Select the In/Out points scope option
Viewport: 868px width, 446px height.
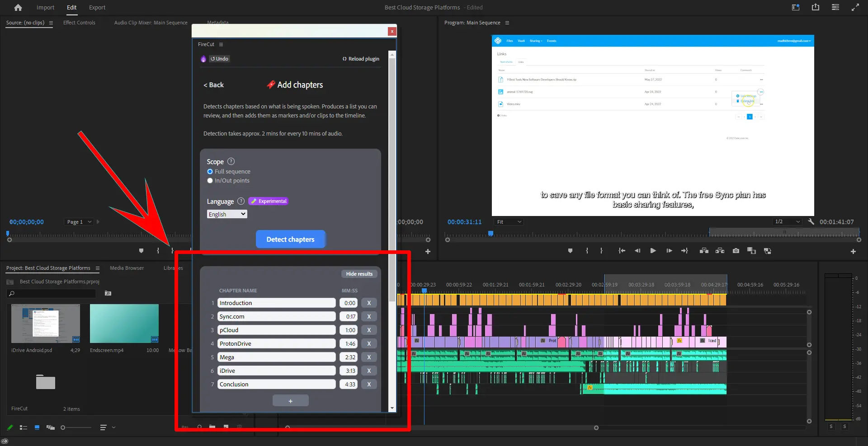(x=210, y=181)
